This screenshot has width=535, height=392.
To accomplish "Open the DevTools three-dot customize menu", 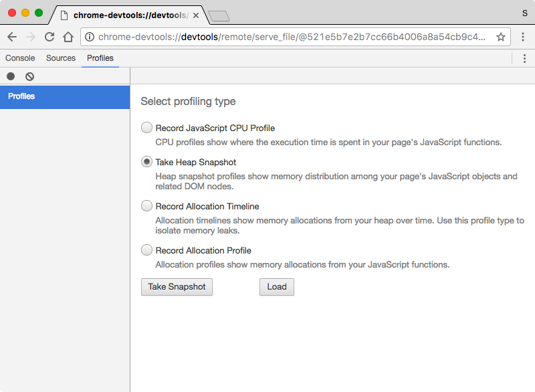I will [x=524, y=58].
